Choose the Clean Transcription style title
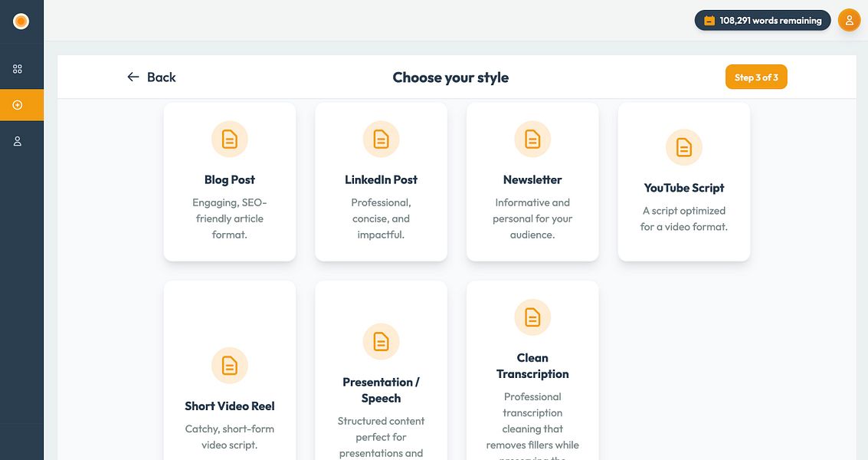 (x=532, y=366)
